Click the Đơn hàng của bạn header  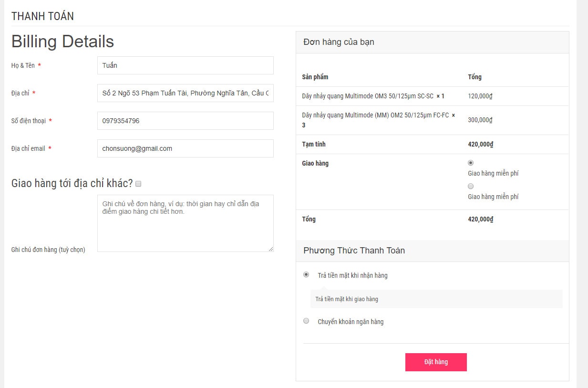click(x=339, y=42)
